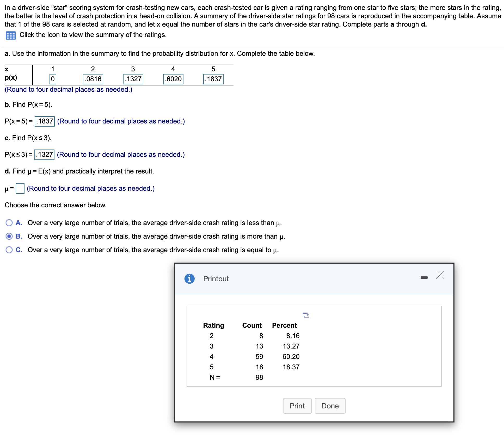Screen dimensions: 504x435
Task: Click the p(x) box showing .1327 for x=3
Action: 133,79
